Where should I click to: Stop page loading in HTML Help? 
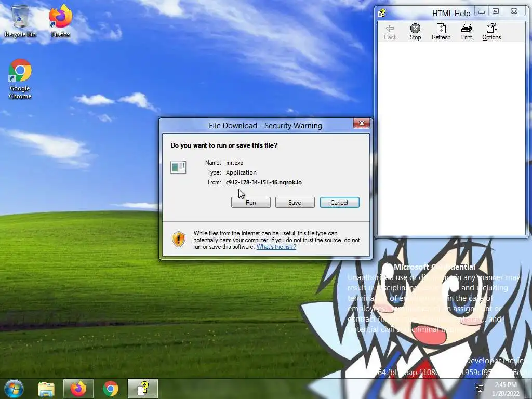click(415, 32)
